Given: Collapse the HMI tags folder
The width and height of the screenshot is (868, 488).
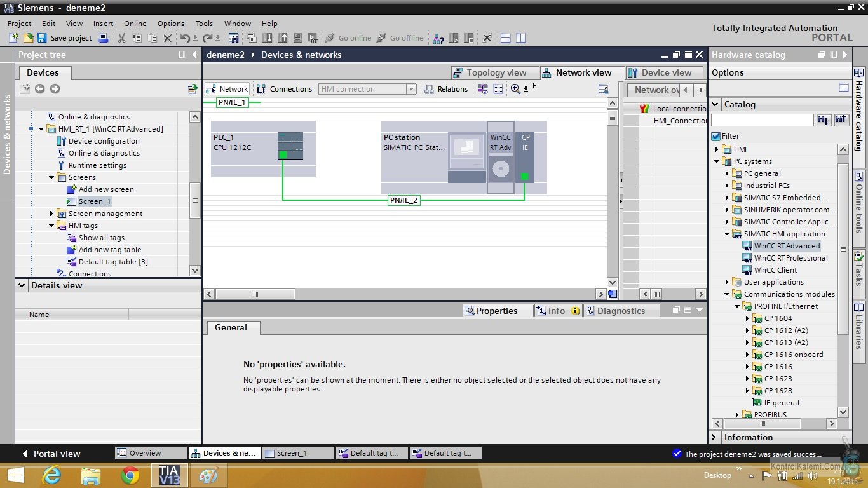Looking at the screenshot, I should (x=51, y=226).
